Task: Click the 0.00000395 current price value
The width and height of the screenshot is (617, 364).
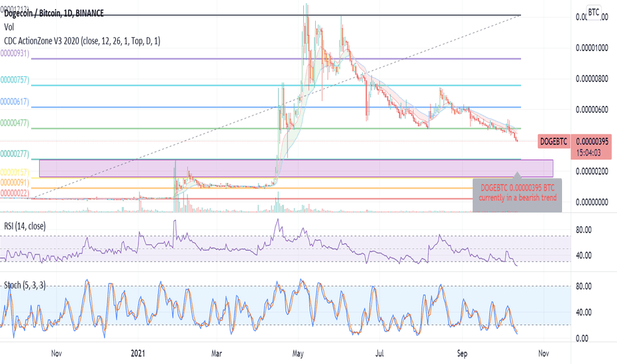Action: 592,141
